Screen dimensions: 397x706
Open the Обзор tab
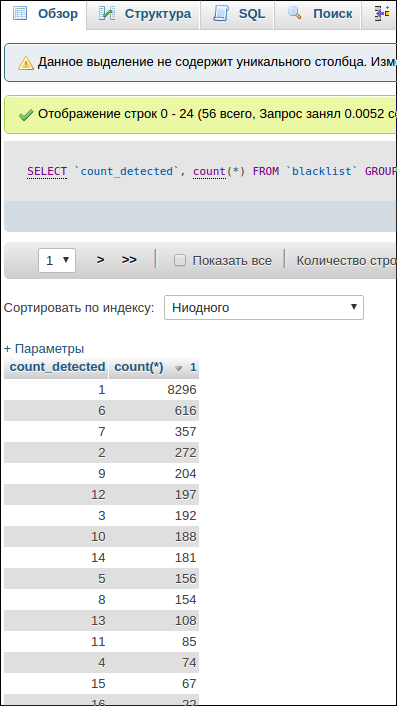point(45,14)
